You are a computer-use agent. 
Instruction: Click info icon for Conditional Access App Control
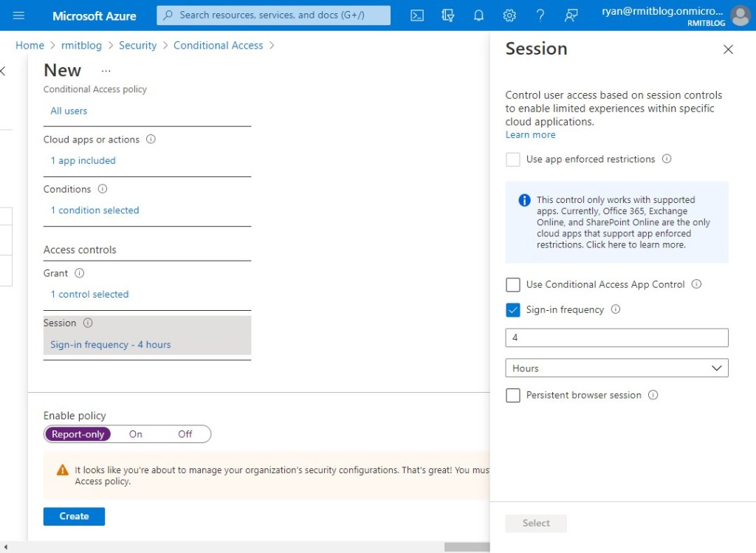pos(697,284)
